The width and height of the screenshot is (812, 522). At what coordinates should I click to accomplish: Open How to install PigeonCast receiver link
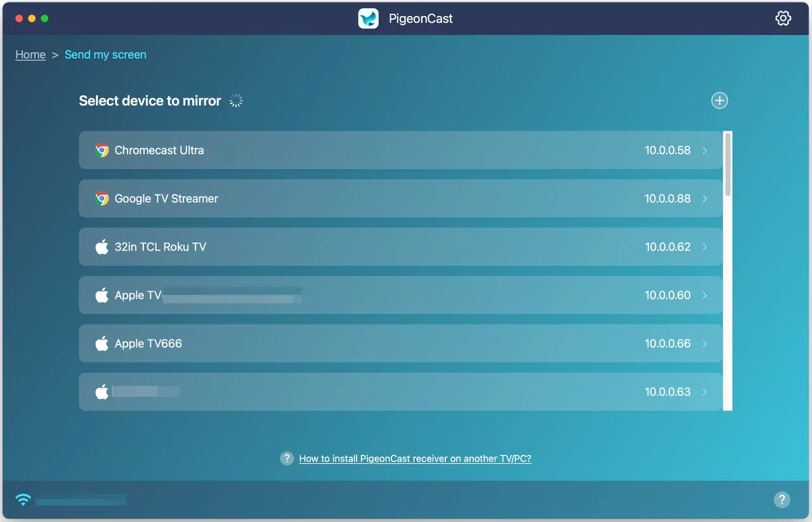point(415,459)
